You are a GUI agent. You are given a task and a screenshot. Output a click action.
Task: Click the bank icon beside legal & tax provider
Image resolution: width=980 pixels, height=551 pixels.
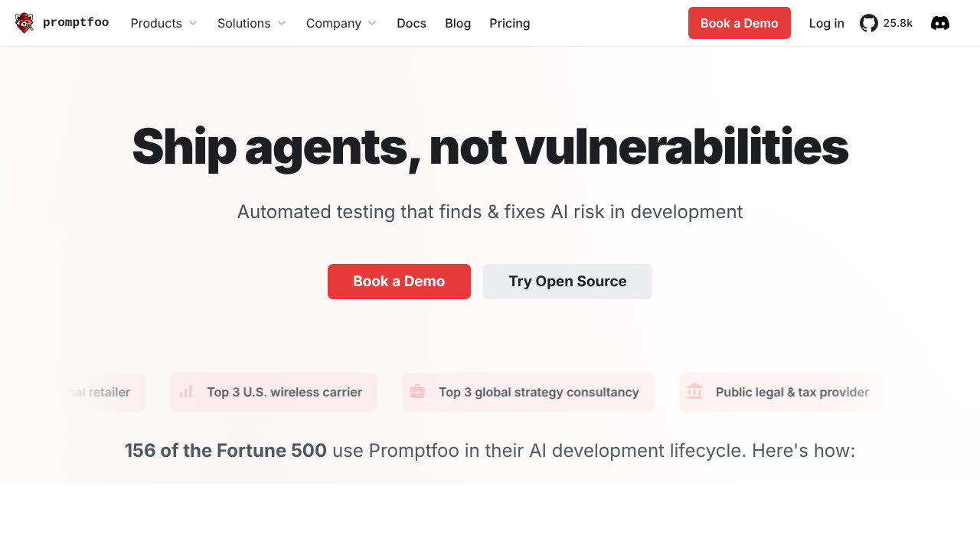click(694, 392)
